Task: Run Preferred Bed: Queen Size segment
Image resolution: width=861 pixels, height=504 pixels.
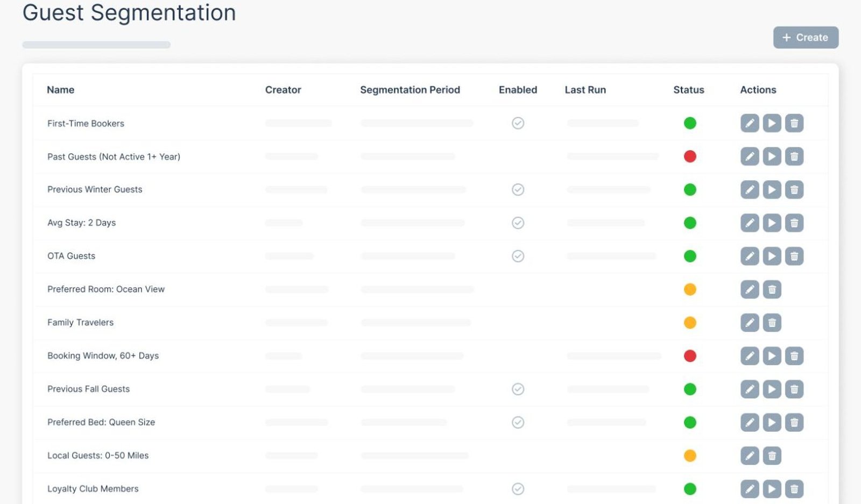Action: click(772, 422)
